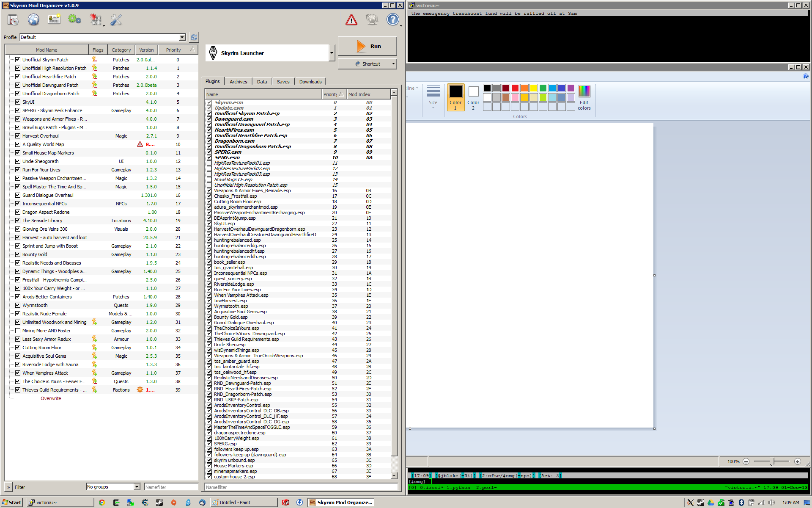Open Settings wrench and screwdriver icon
Image resolution: width=812 pixels, height=508 pixels.
116,19
